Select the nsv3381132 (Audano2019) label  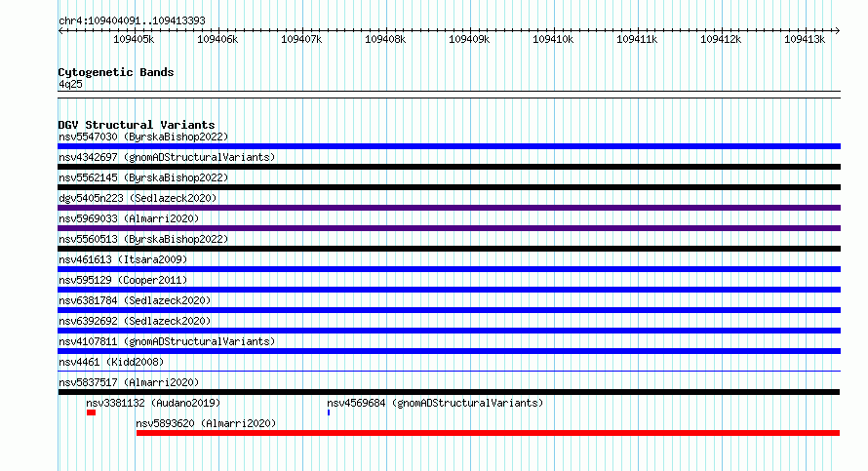coord(153,403)
